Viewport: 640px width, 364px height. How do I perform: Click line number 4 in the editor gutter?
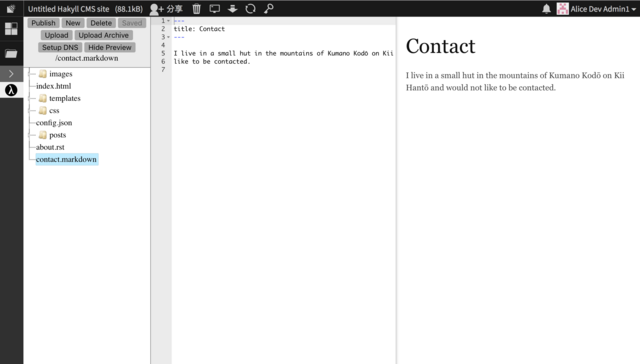click(163, 45)
